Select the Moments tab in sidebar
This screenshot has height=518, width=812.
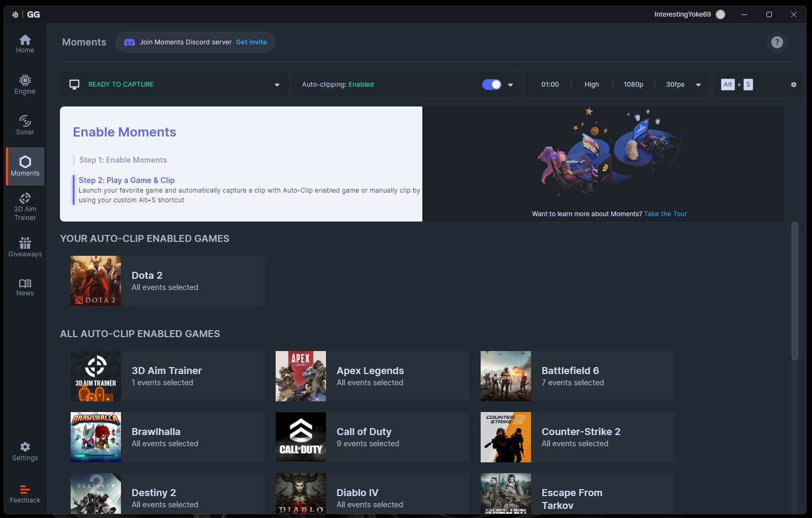click(x=25, y=166)
